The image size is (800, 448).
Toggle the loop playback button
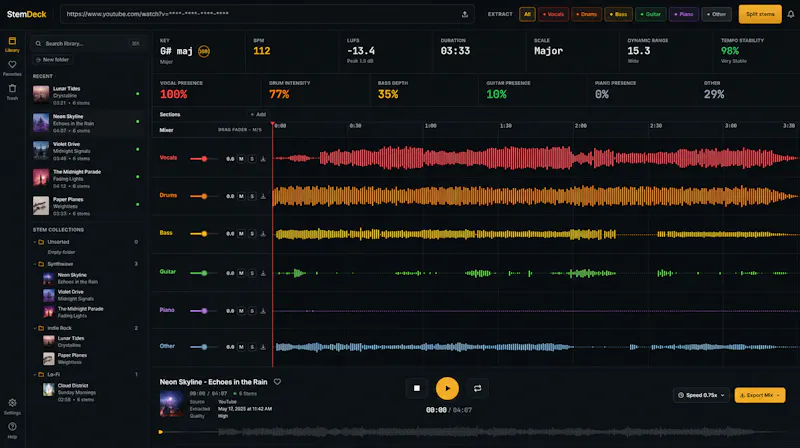(478, 388)
